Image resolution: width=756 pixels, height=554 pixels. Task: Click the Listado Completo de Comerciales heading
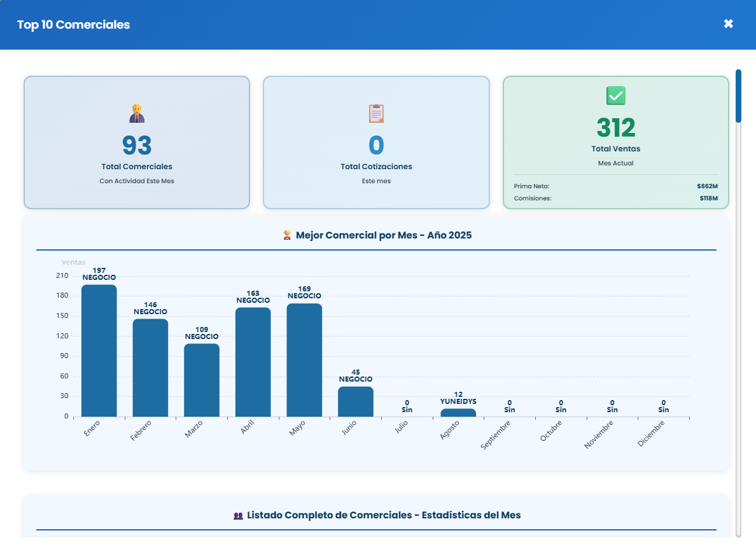384,515
